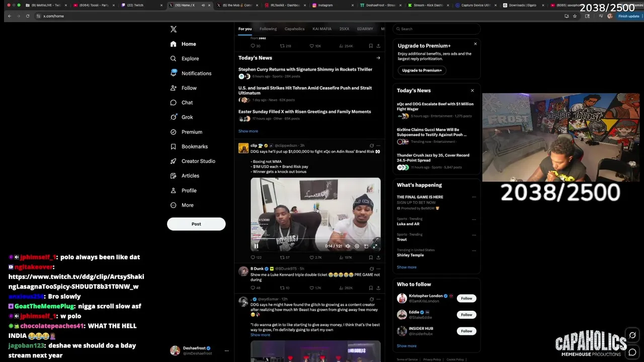
Task: Open options for THE FINAL GAME IS HERE
Action: click(473, 197)
